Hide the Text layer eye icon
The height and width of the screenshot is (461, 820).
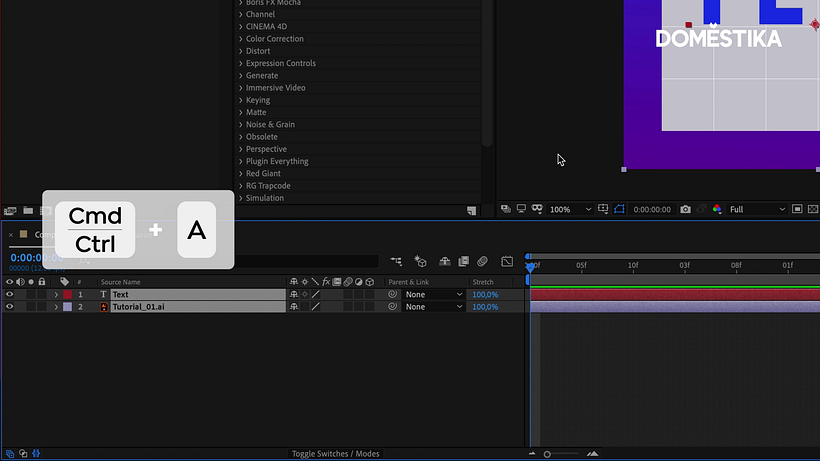pos(9,294)
